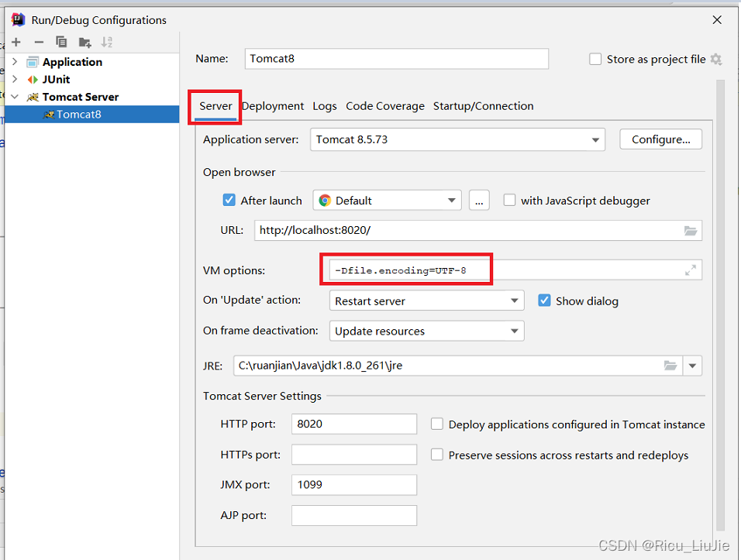Click the Name input field

(397, 59)
